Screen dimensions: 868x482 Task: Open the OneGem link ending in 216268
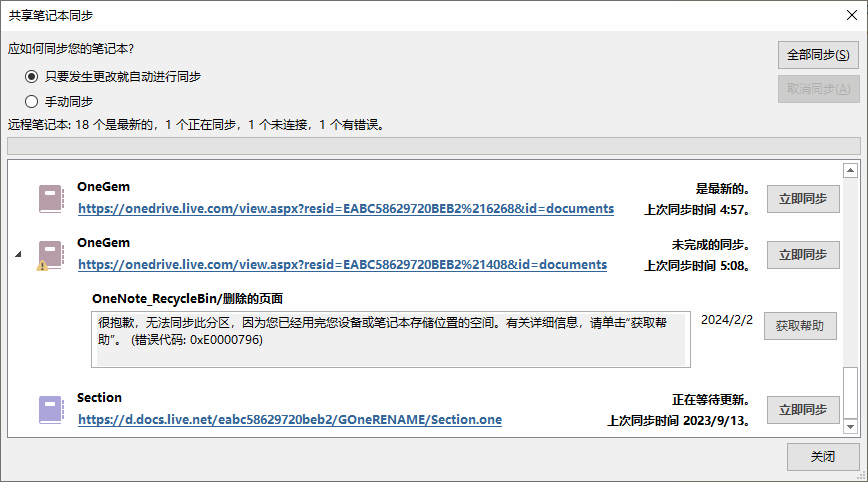[x=346, y=209]
